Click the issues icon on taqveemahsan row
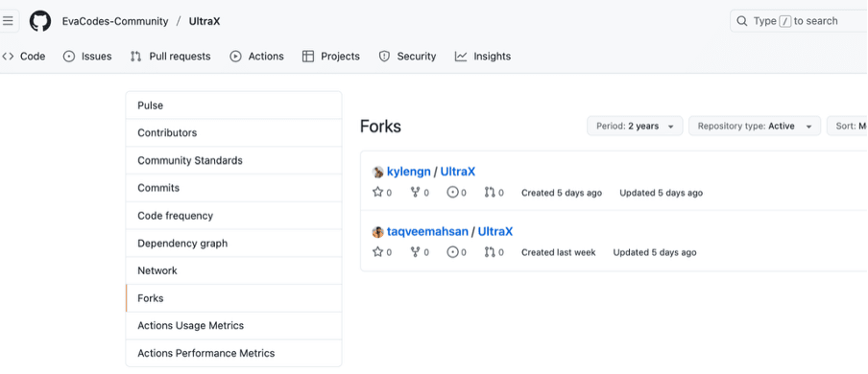Screen dimensions: 868x374 coord(452,252)
